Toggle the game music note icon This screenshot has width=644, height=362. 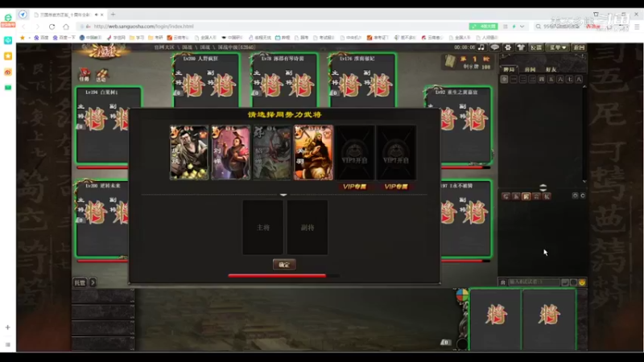click(481, 47)
